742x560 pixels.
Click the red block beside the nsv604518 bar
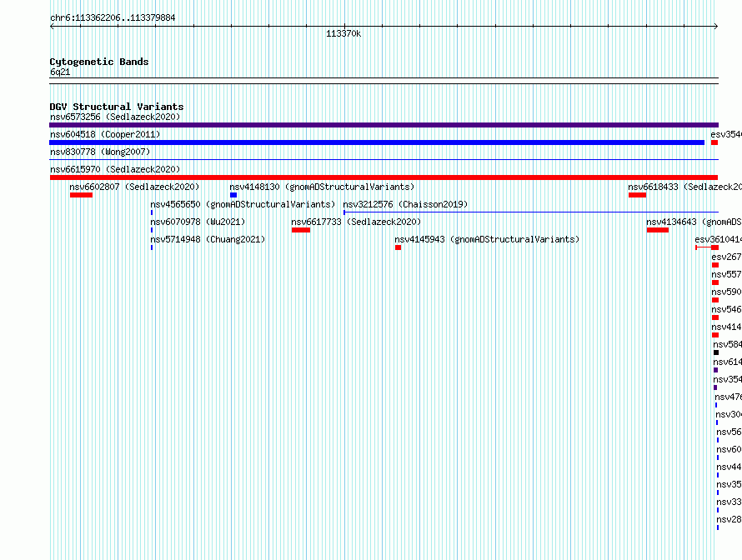[714, 142]
